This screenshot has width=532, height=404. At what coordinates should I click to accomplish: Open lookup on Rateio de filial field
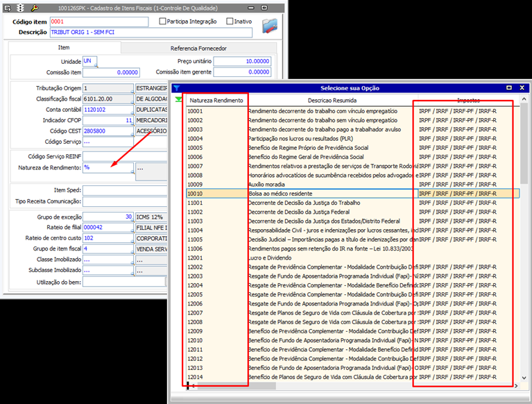tap(131, 232)
